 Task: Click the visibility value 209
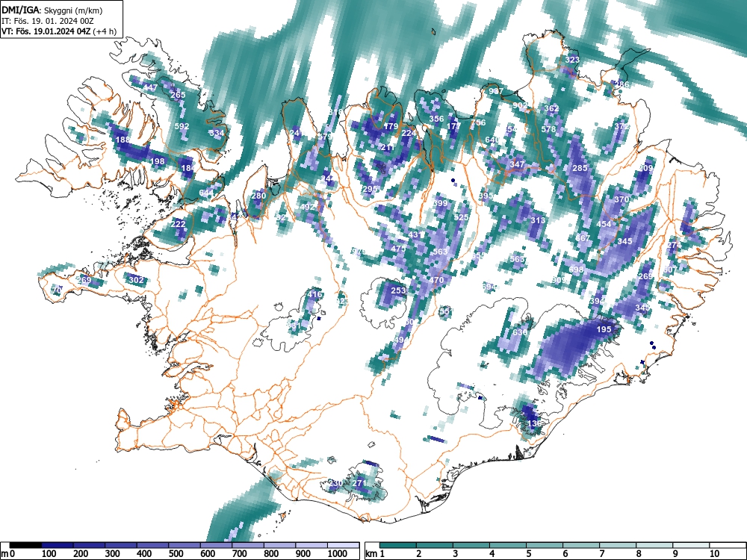click(x=646, y=168)
